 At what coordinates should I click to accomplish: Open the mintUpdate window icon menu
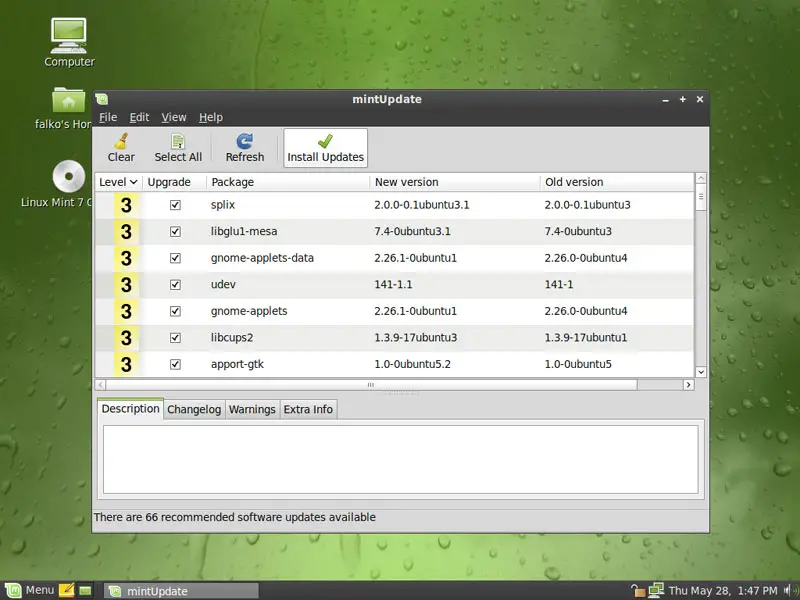pos(102,99)
